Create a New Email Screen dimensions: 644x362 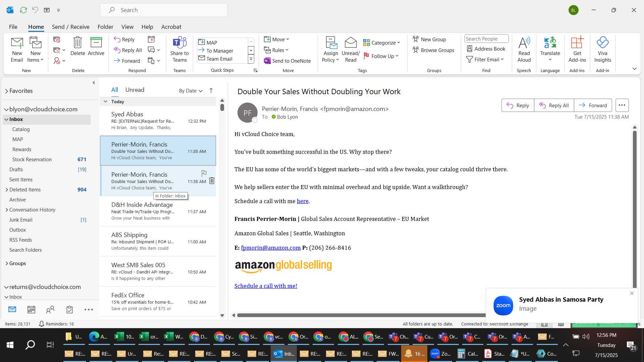click(x=17, y=50)
